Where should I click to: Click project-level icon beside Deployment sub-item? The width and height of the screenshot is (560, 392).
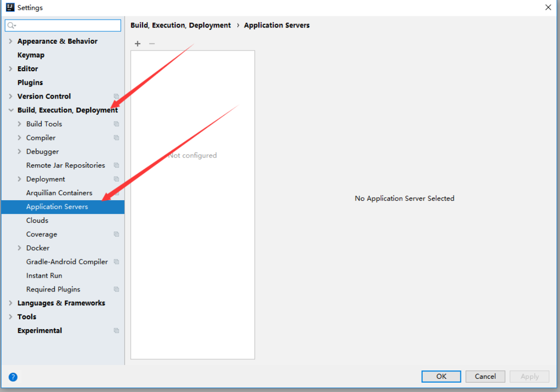(116, 179)
